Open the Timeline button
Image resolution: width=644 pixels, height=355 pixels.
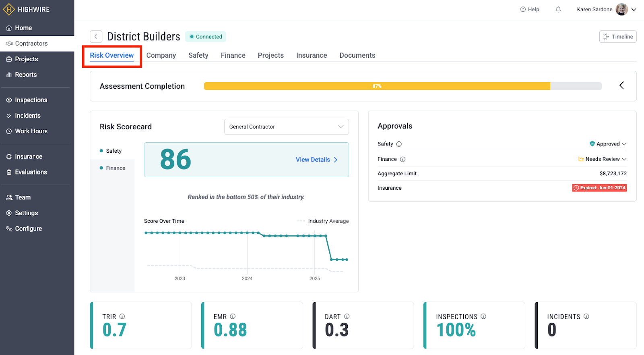click(x=617, y=37)
